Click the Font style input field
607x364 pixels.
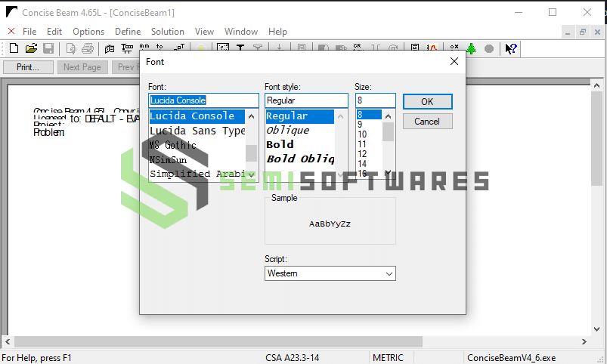[306, 100]
